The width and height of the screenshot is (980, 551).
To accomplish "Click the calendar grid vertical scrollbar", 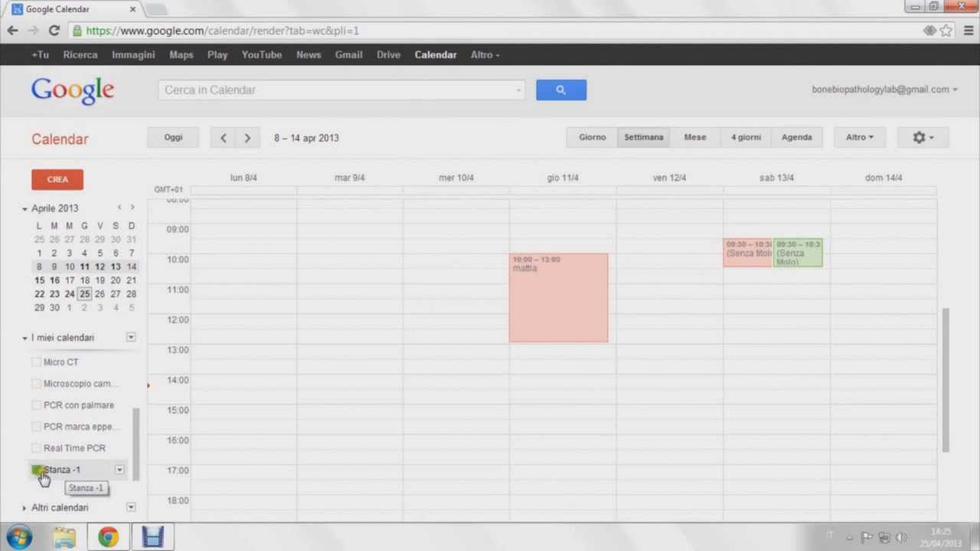I will coord(946,380).
